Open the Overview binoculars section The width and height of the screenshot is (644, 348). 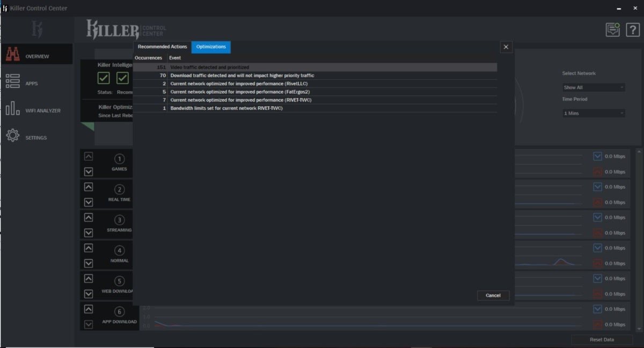coord(36,54)
